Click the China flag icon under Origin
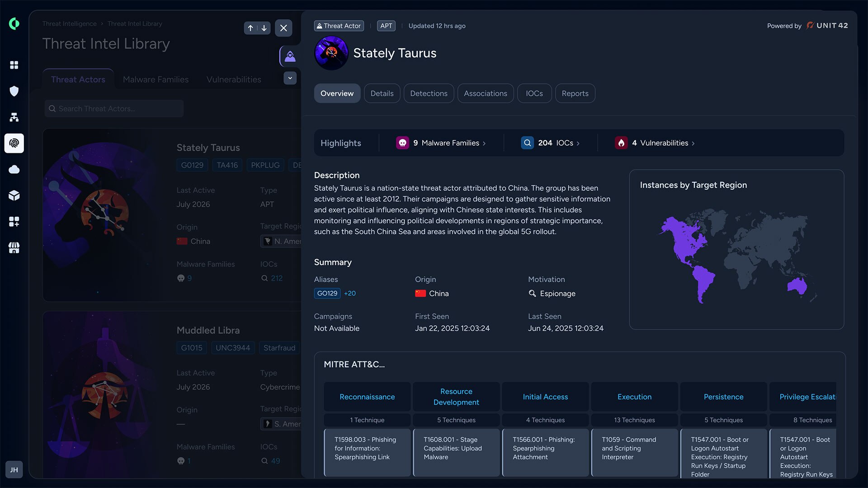The image size is (868, 488). pos(420,293)
